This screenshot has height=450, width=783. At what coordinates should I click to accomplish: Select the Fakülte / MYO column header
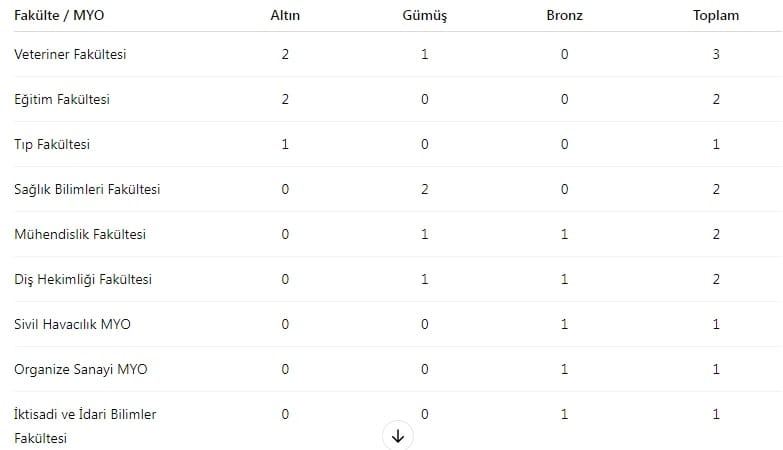point(59,15)
